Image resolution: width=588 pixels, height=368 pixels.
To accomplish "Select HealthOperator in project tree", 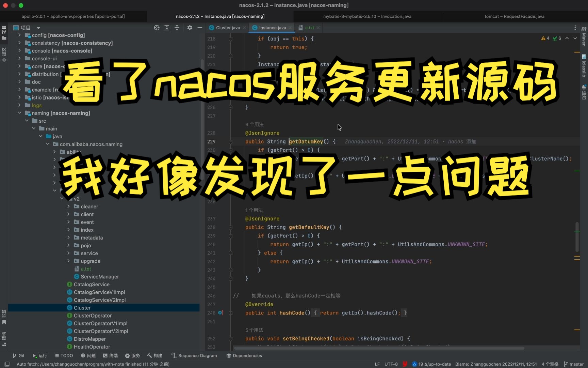I will [x=92, y=347].
